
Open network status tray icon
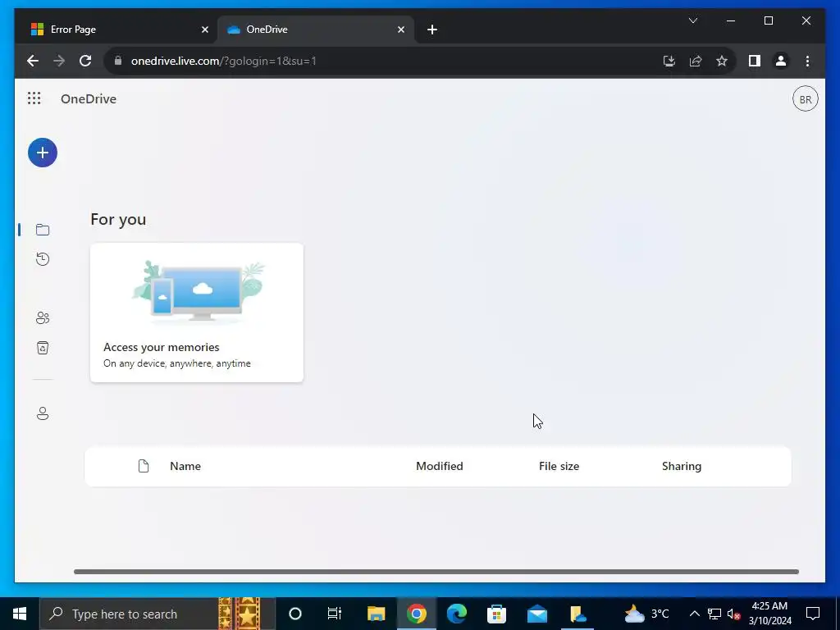[x=714, y=614]
